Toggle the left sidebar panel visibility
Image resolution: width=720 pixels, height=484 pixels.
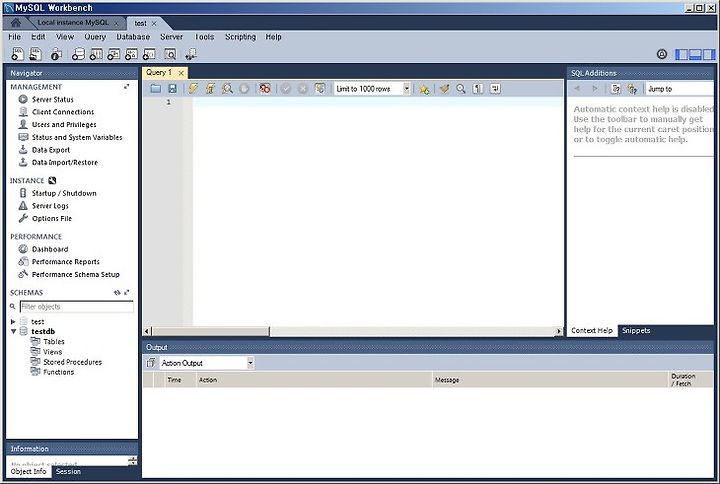click(x=681, y=55)
